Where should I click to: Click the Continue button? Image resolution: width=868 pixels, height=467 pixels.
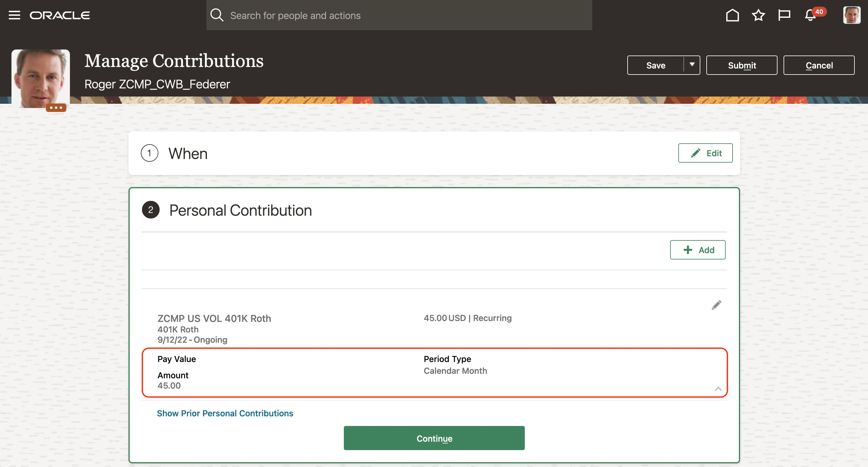click(x=434, y=438)
